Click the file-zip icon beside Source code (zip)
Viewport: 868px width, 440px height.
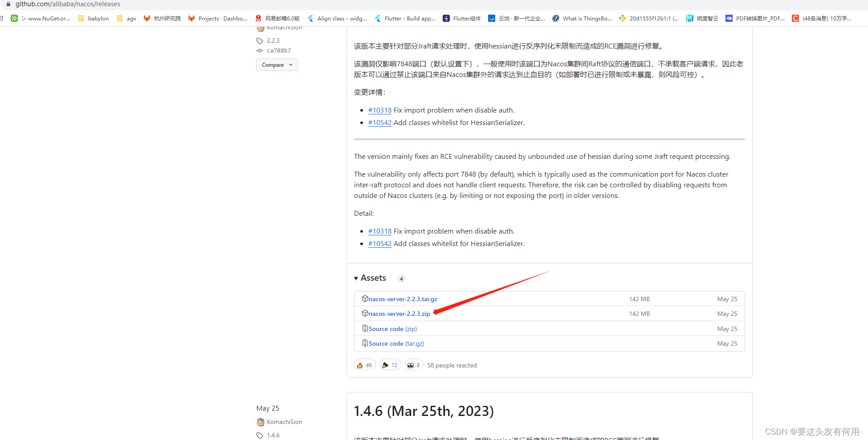pyautogui.click(x=365, y=328)
